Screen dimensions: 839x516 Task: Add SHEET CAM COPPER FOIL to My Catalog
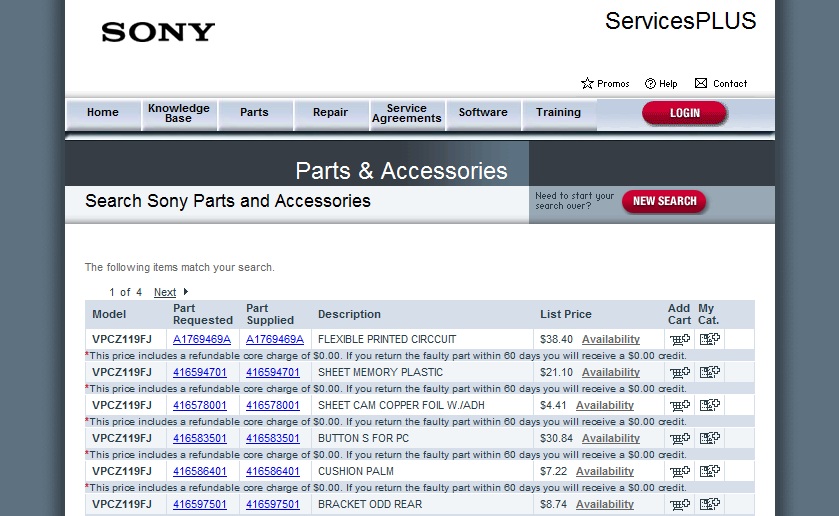pos(710,405)
